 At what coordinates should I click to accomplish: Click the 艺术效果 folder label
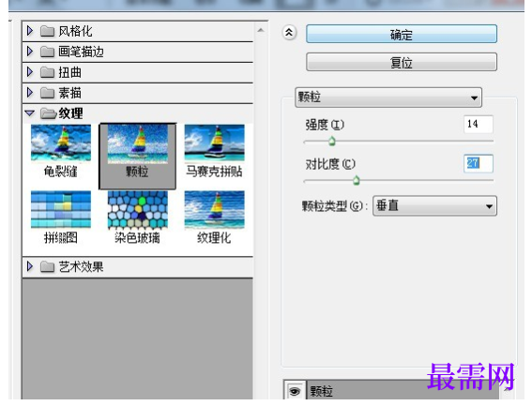pos(81,266)
